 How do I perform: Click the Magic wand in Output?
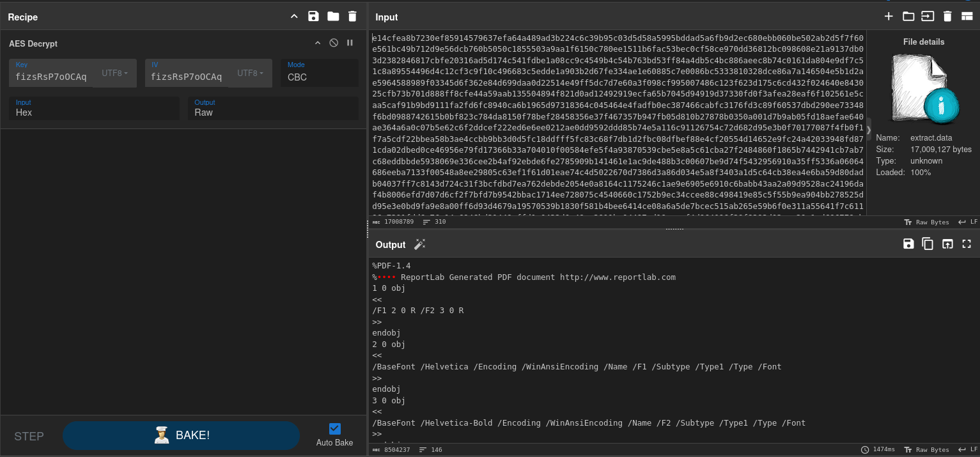coord(420,244)
